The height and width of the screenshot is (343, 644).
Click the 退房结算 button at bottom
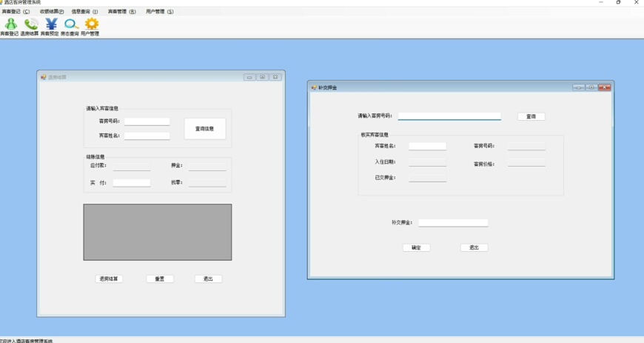point(109,279)
